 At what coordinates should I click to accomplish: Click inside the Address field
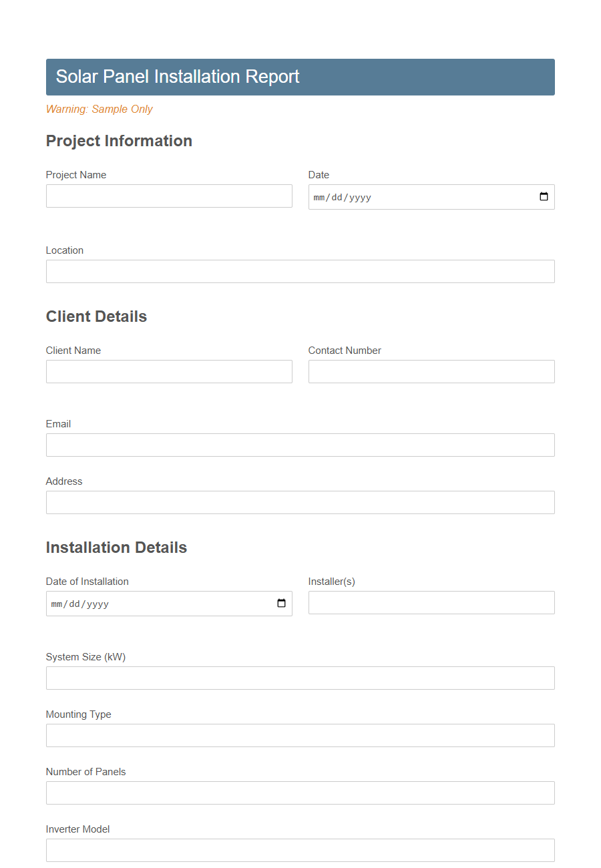pyautogui.click(x=299, y=502)
